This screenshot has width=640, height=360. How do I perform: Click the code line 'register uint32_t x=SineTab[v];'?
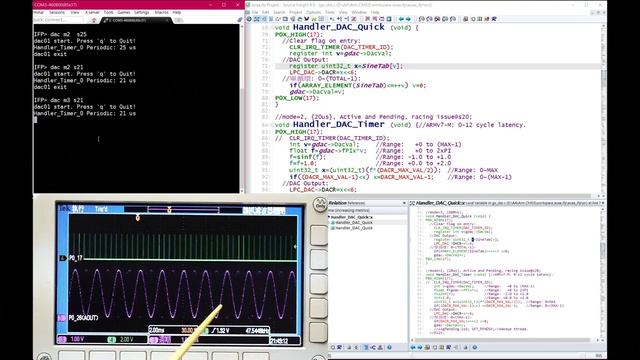click(346, 66)
